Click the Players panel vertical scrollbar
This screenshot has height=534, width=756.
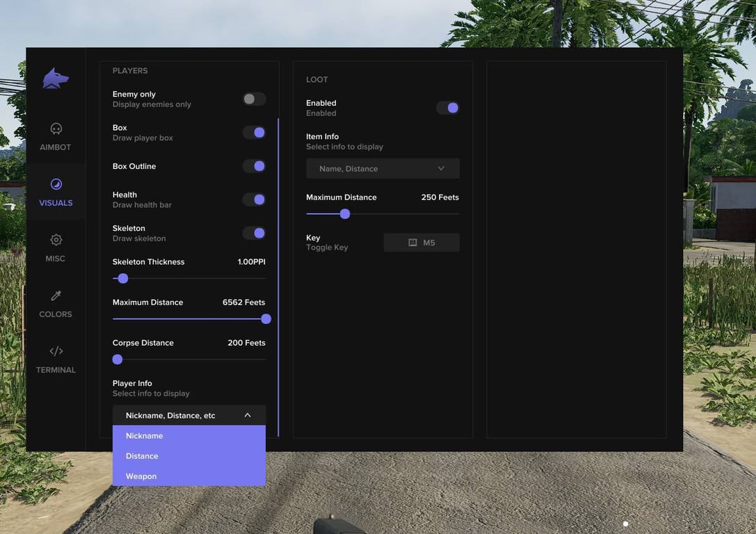(278, 277)
